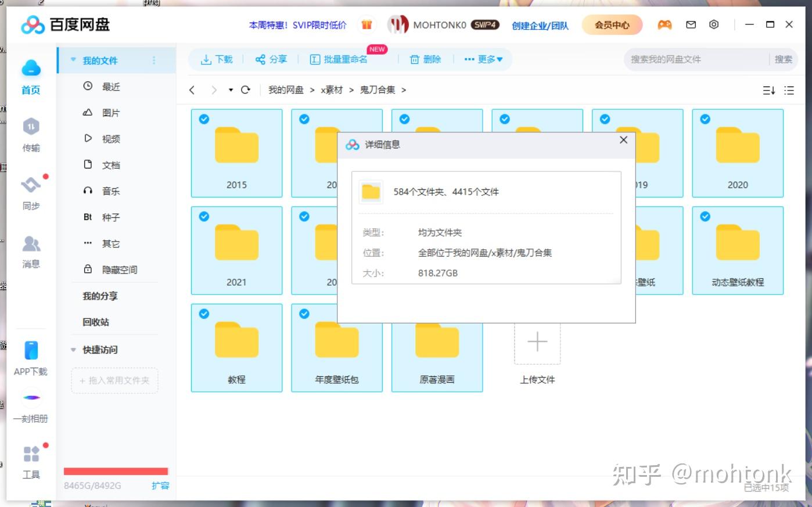Open the settings gear in the title bar
Viewport: 812px width, 507px height.
[x=714, y=24]
